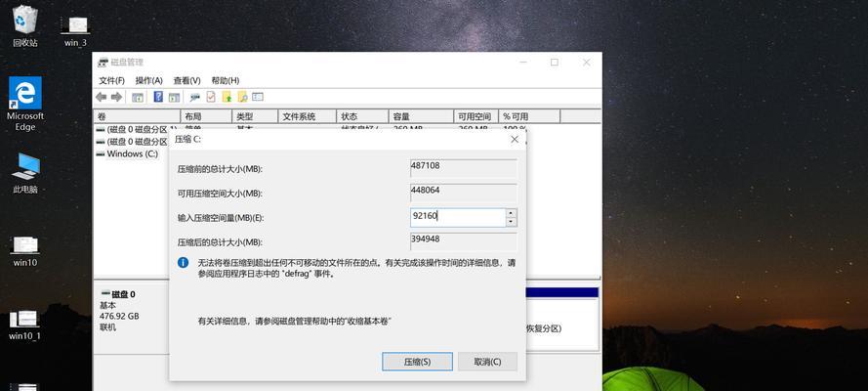Sort by the 布局 column header
Image resolution: width=868 pixels, height=391 pixels.
coord(206,116)
